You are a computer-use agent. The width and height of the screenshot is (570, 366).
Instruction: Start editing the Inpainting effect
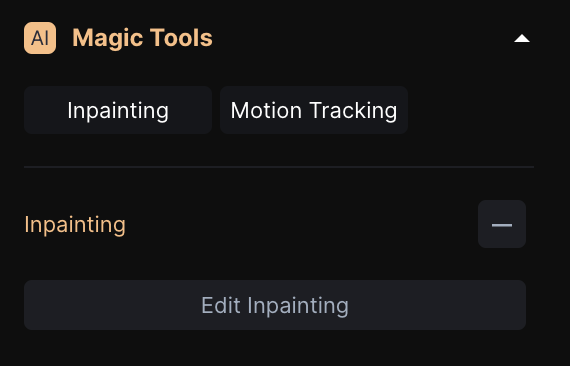pos(275,305)
